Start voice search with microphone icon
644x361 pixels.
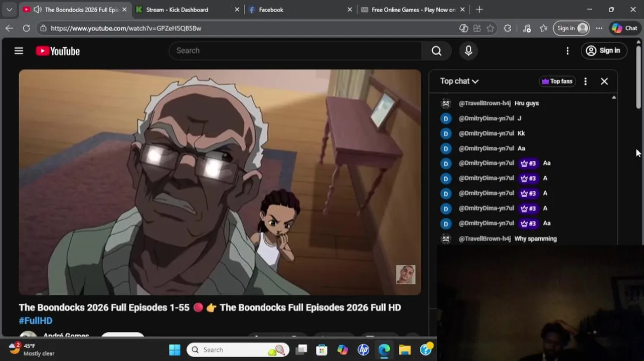468,51
